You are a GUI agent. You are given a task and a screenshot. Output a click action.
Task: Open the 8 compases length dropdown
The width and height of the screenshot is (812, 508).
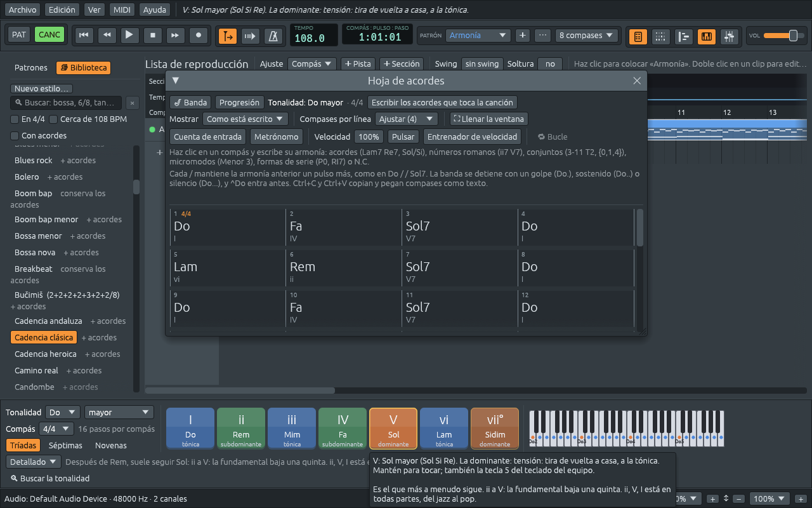587,36
